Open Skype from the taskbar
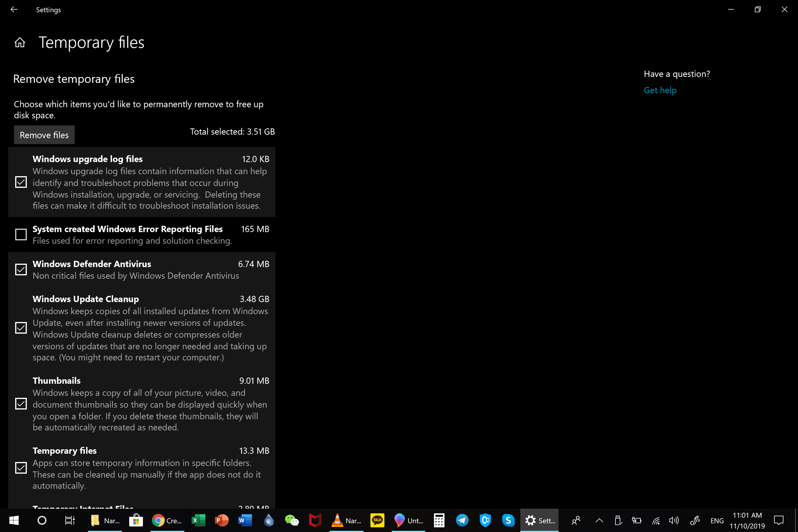The height and width of the screenshot is (532, 798). click(508, 520)
